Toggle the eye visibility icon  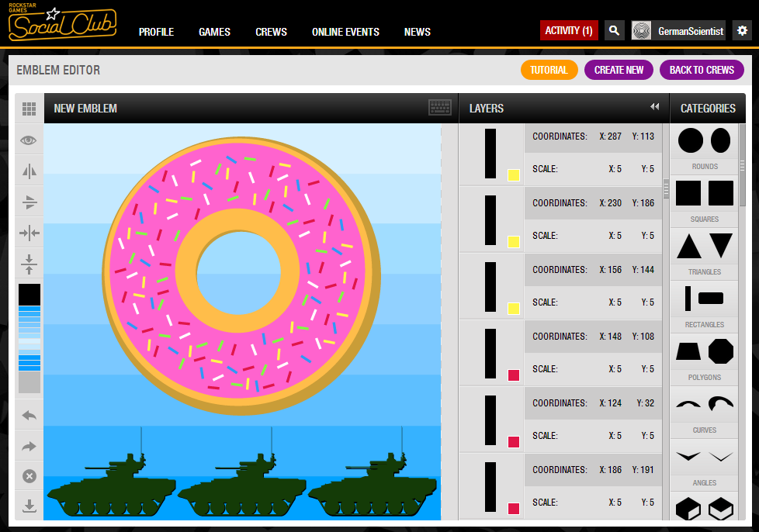(x=29, y=140)
